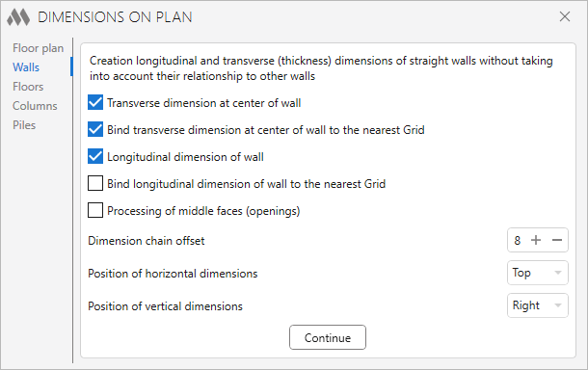This screenshot has height=370, width=588.
Task: Open the vertical dimensions position dropdown
Action: pyautogui.click(x=538, y=305)
